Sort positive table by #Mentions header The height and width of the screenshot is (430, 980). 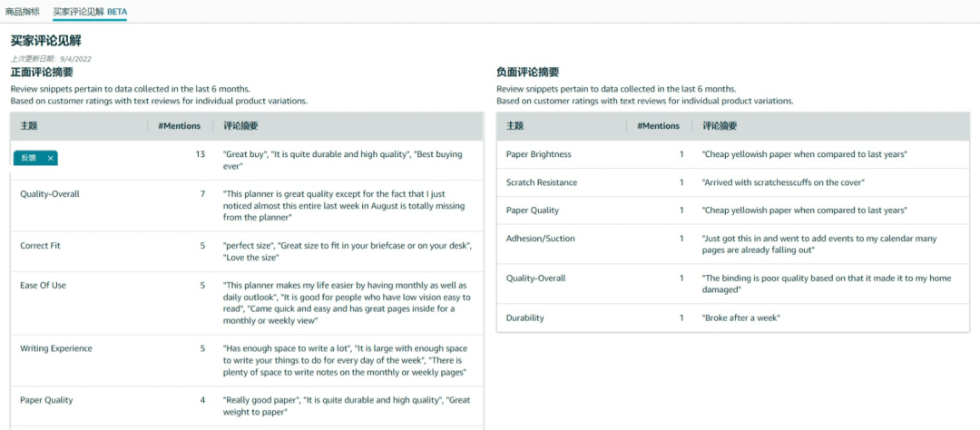pos(179,126)
